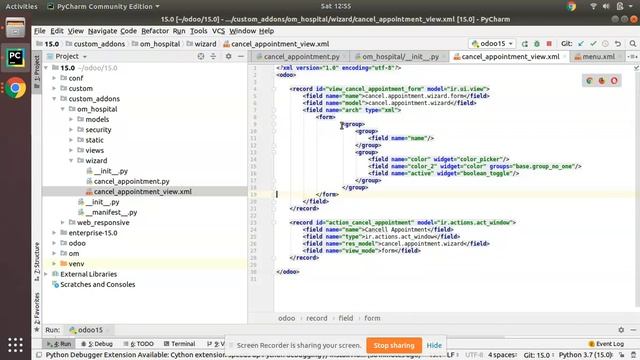Open the Project view selector dropdown
The image size is (640, 360).
(67, 56)
